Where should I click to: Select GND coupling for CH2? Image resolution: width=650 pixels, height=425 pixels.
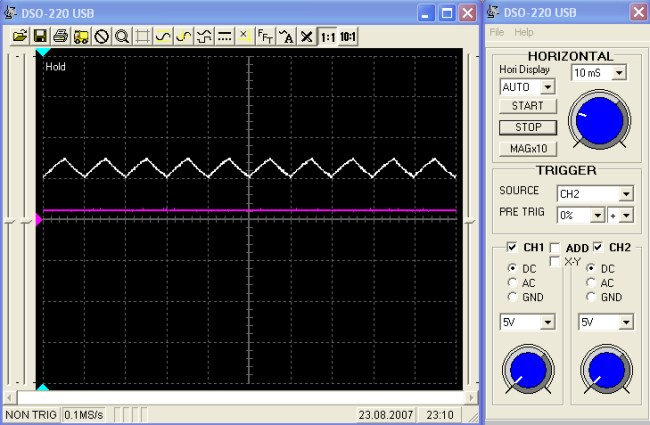click(592, 297)
